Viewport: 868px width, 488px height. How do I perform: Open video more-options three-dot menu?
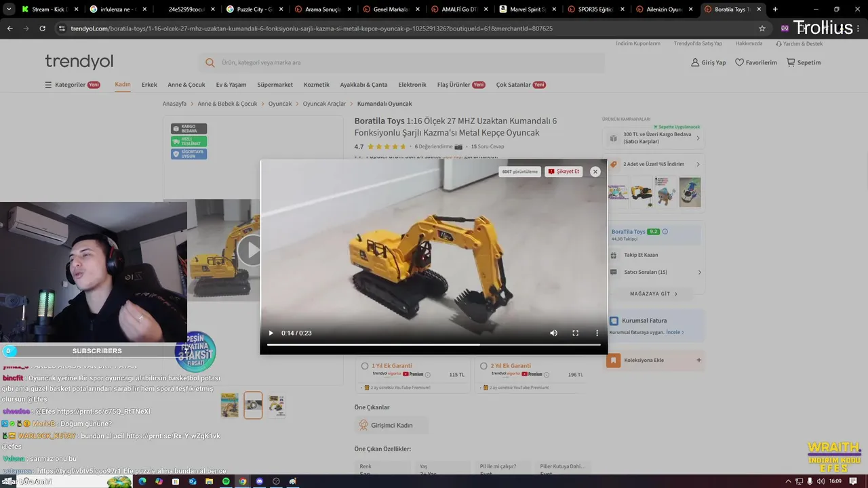coord(597,333)
